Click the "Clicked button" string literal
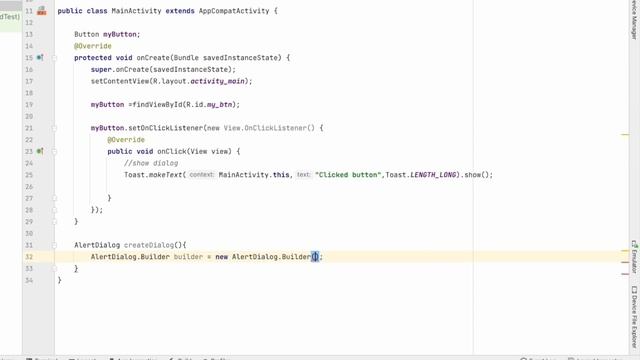The width and height of the screenshot is (640, 360). (348, 175)
